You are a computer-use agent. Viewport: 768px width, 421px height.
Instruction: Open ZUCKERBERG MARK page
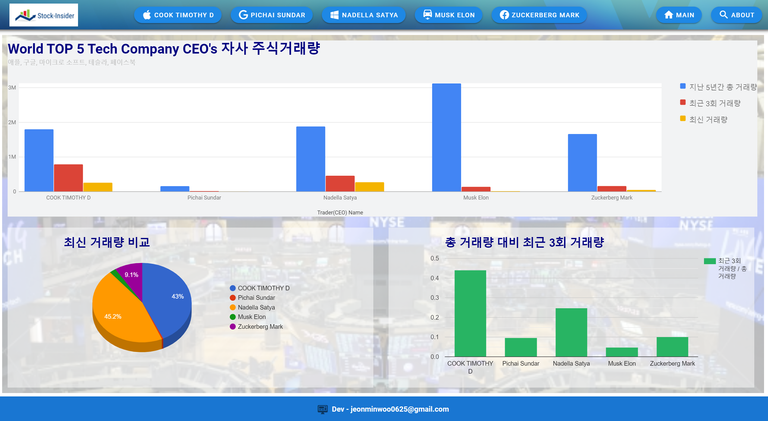click(539, 15)
